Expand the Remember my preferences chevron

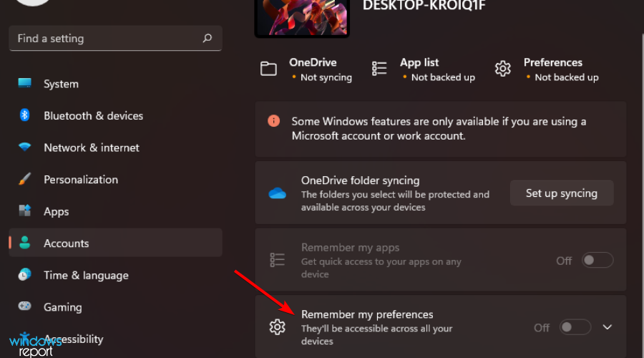608,327
